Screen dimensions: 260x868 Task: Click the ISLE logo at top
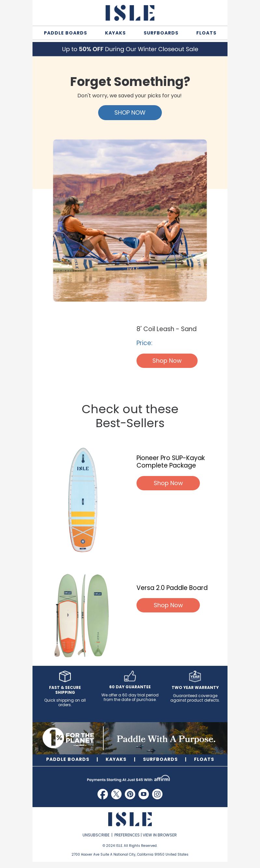pyautogui.click(x=130, y=13)
